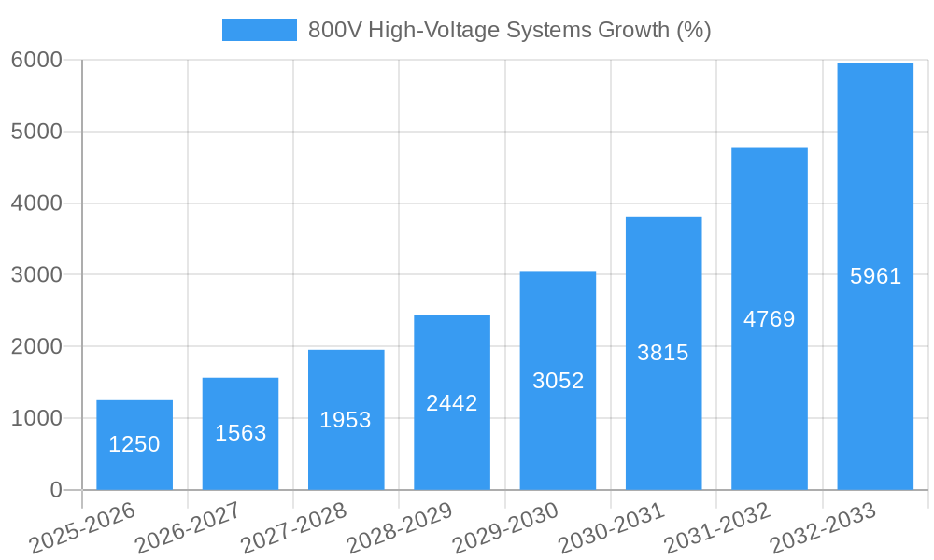Click the value label 2442
This screenshot has height=560, width=934.
(x=450, y=403)
